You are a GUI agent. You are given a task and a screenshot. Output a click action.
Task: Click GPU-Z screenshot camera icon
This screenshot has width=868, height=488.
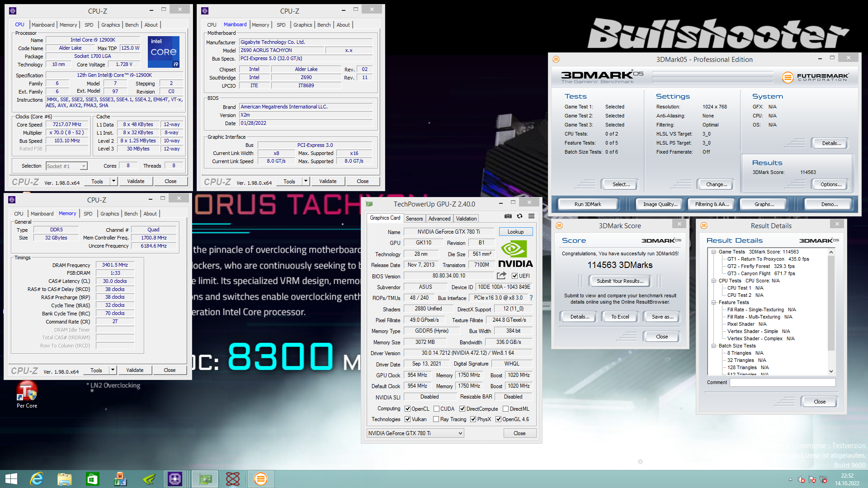click(508, 216)
